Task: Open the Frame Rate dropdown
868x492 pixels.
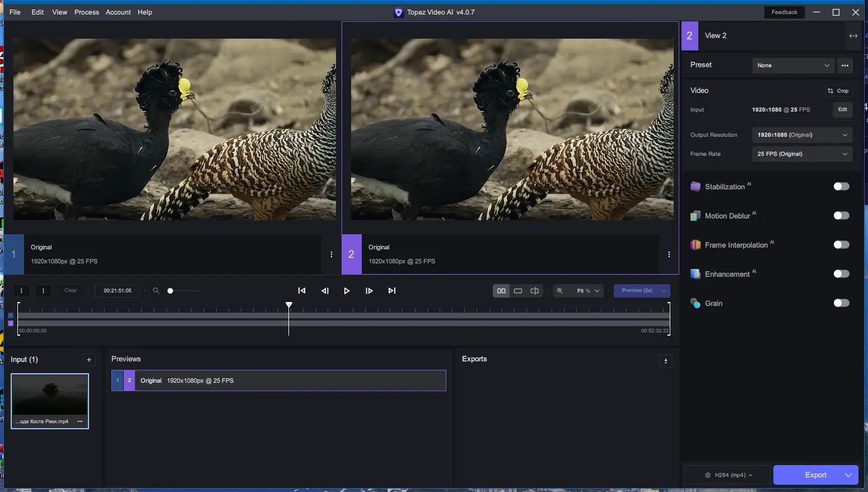Action: pyautogui.click(x=801, y=154)
